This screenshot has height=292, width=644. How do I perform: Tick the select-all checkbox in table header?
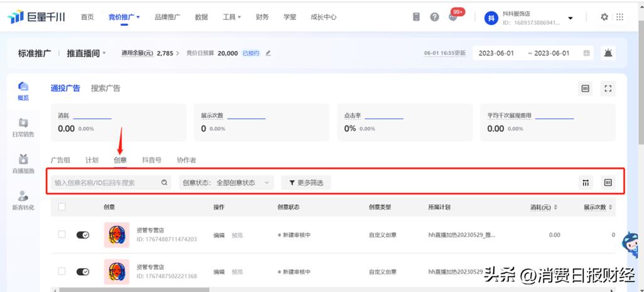pyautogui.click(x=62, y=207)
